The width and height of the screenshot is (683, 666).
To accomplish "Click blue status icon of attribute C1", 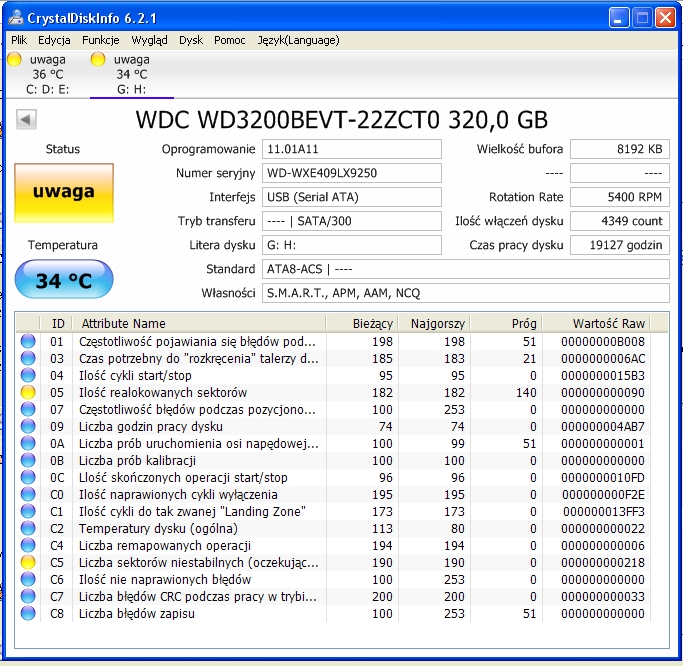I will coord(28,511).
